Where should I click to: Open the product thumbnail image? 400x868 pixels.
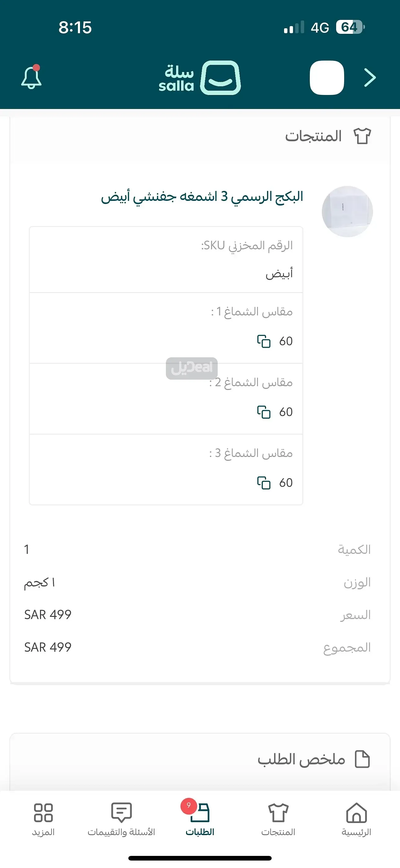347,211
